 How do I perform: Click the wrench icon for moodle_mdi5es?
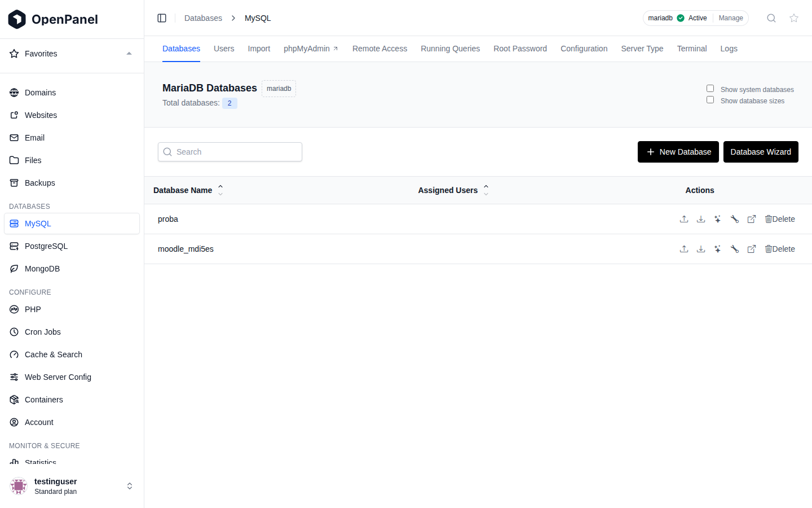pyautogui.click(x=735, y=249)
